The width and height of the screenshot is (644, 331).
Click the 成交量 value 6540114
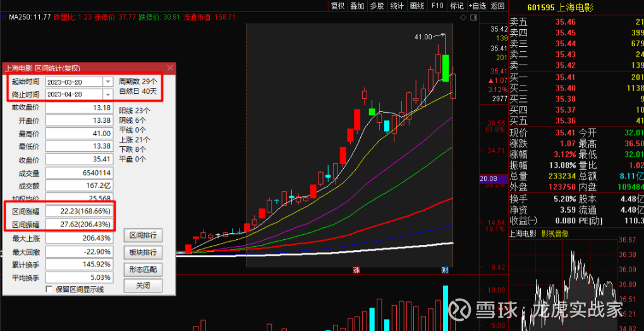point(79,173)
